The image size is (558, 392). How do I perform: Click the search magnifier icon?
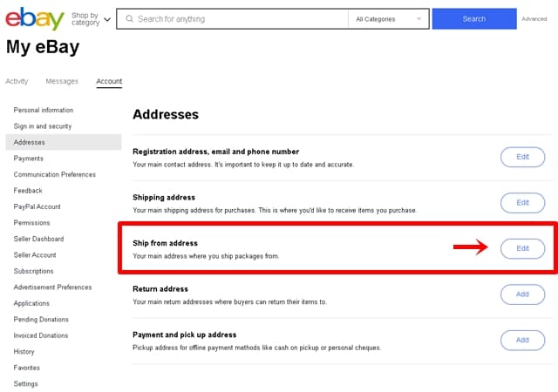point(129,18)
